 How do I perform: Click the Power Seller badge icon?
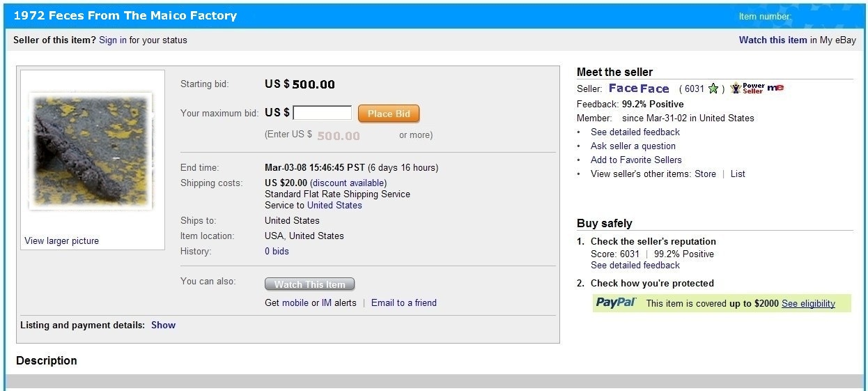(x=747, y=89)
